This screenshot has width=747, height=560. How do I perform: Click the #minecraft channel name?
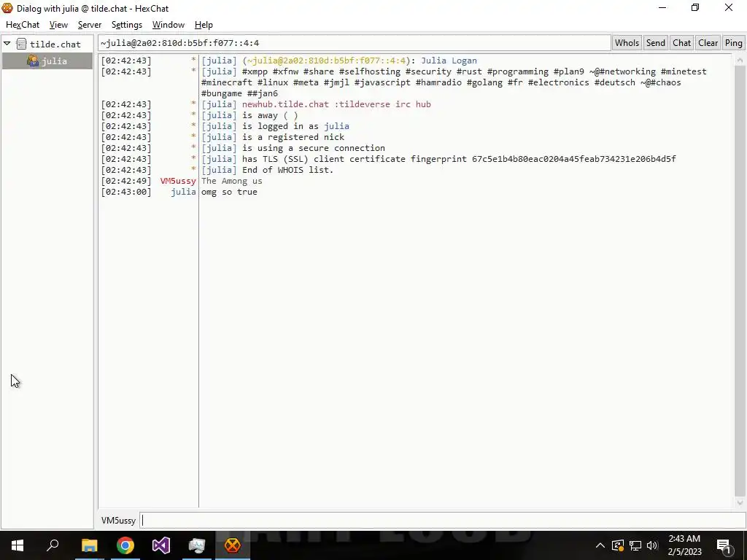point(226,82)
